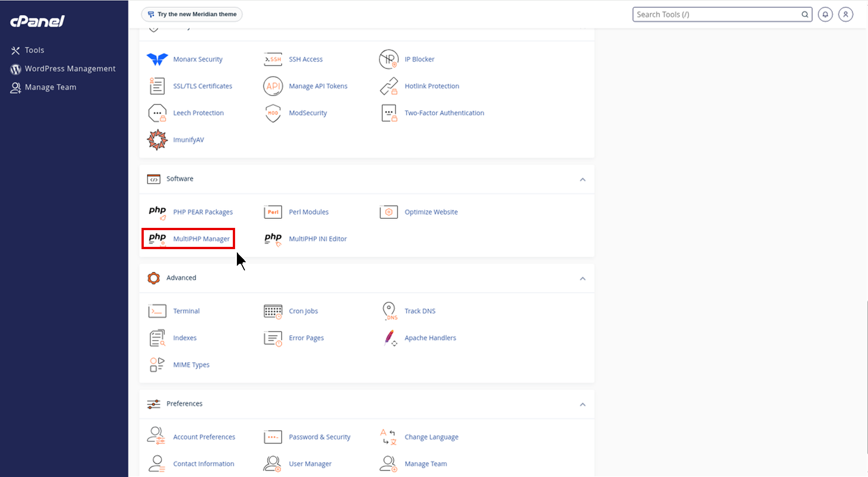
Task: Click the Advanced section header
Action: click(367, 278)
